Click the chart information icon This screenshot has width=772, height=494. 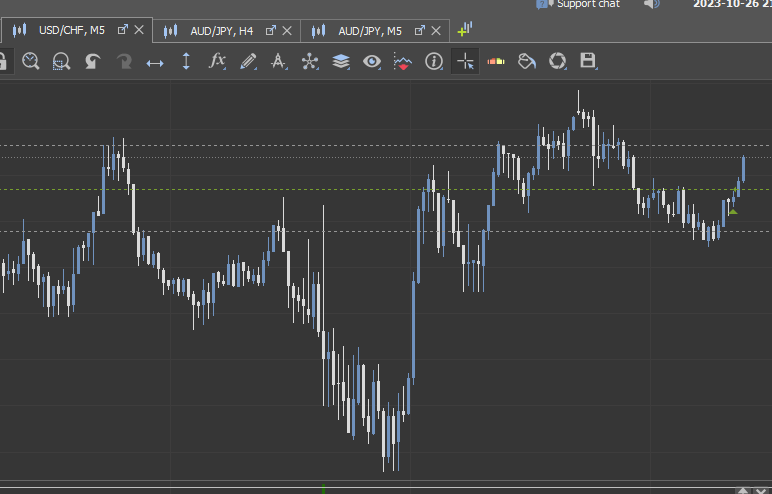[434, 62]
